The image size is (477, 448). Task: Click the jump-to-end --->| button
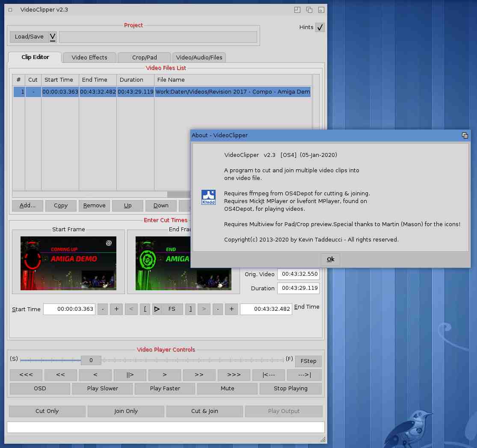click(304, 375)
